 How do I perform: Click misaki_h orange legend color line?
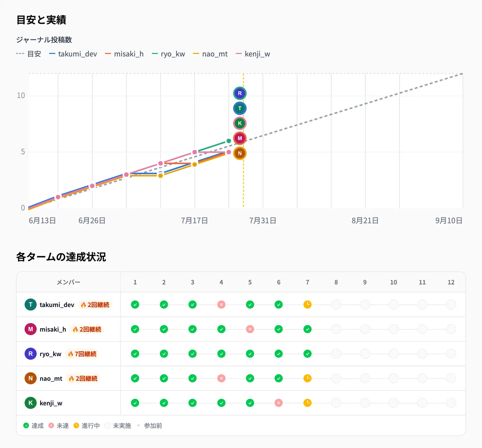tap(108, 54)
